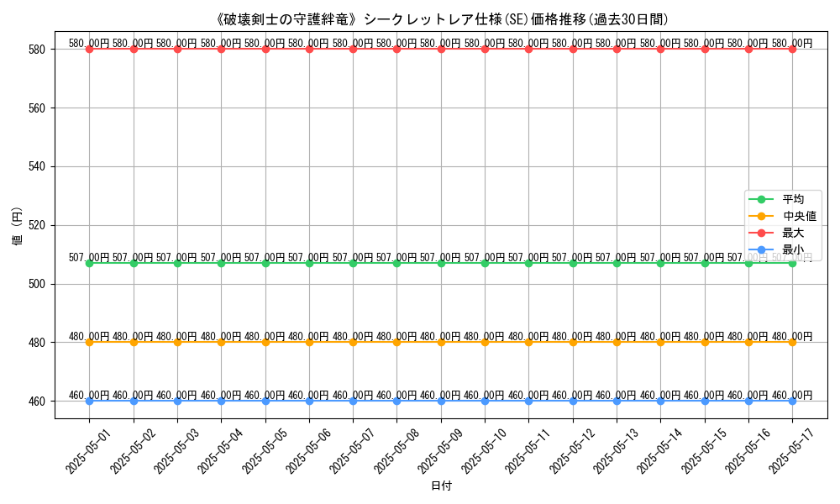Click the 460.00円 value label above 2025-05-02

coord(134,396)
